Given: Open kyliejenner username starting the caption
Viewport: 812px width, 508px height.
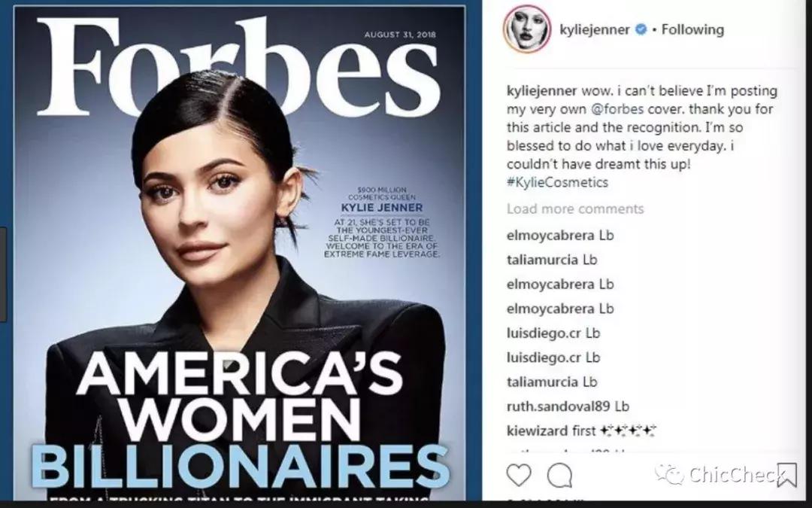Looking at the screenshot, I should point(541,91).
